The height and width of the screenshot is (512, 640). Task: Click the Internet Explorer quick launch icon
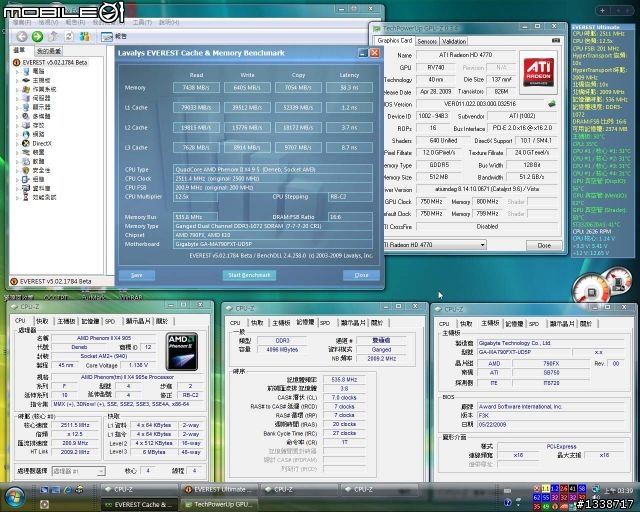pyautogui.click(x=68, y=489)
